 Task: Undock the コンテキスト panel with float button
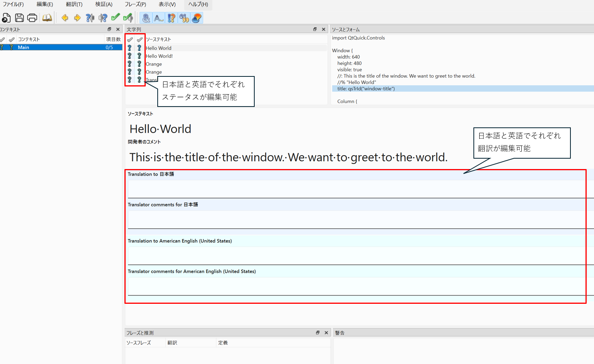pos(109,29)
